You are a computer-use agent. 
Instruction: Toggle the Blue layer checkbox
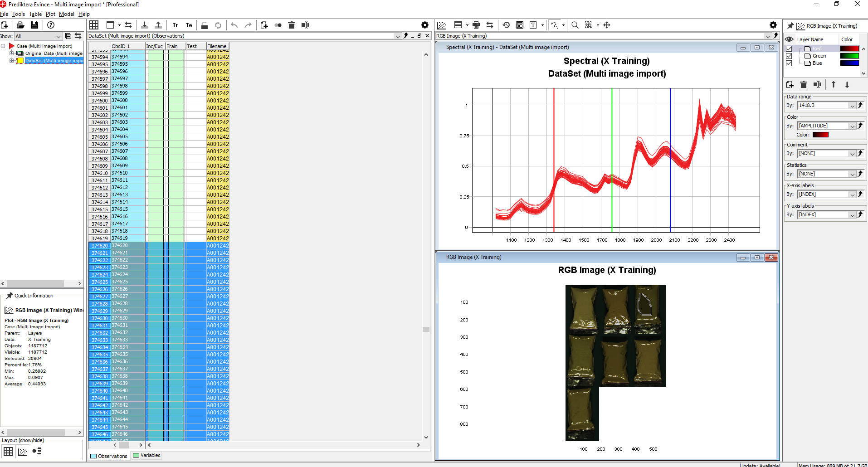coord(789,63)
